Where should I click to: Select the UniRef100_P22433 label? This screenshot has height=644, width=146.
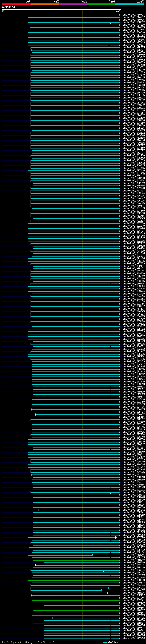(134, 221)
